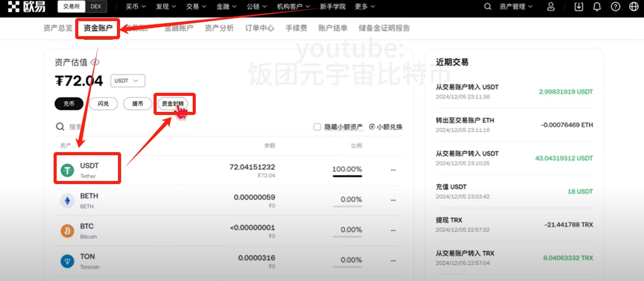Open the user profile icon
The width and height of the screenshot is (644, 281).
pyautogui.click(x=551, y=7)
